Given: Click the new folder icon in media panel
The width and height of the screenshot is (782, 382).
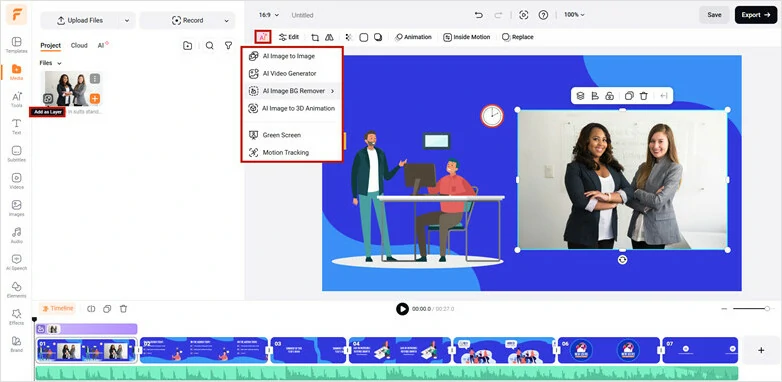Looking at the screenshot, I should coord(188,45).
